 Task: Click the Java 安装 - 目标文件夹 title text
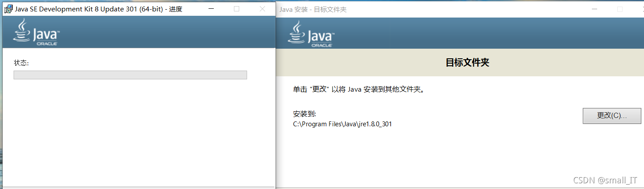point(313,9)
